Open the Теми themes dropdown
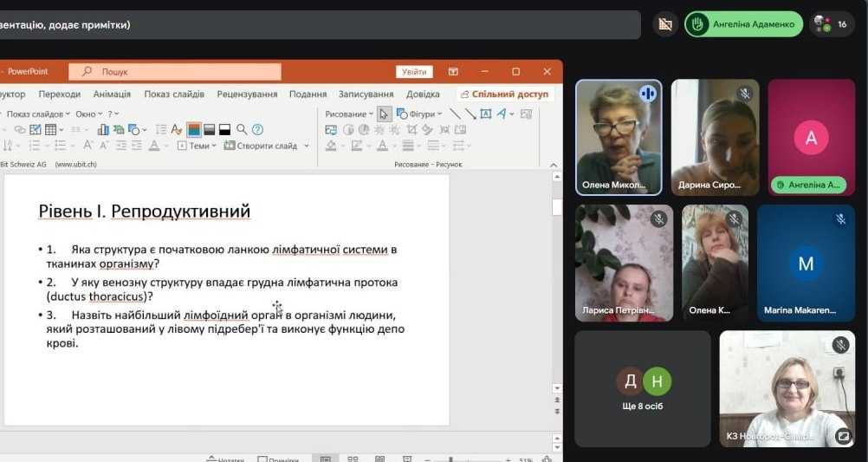868x462 pixels. tap(199, 146)
